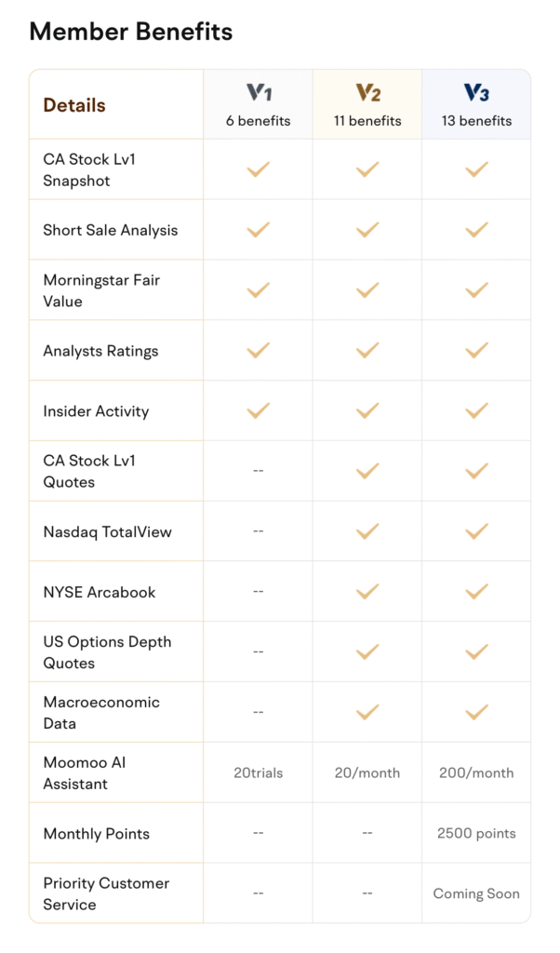The height and width of the screenshot is (953, 560).
Task: Click V1 checkmark for CA Stock Lv1 Snapshot
Action: click(x=258, y=169)
